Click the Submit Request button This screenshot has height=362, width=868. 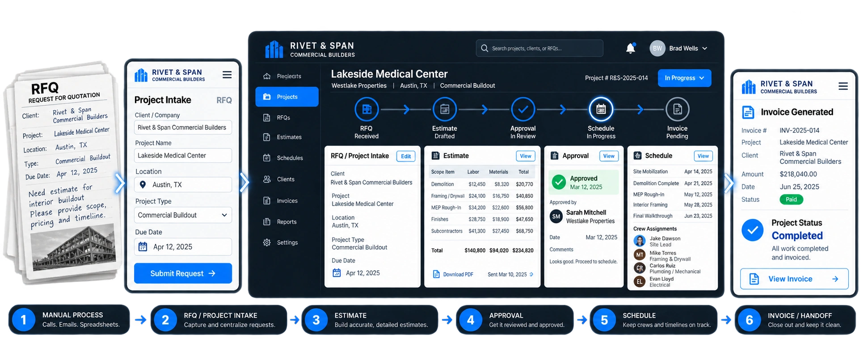pos(183,273)
